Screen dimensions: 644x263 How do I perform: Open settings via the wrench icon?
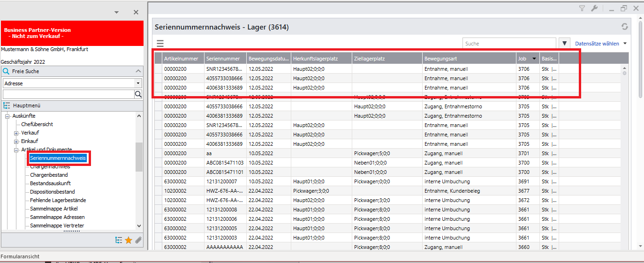point(594,8)
